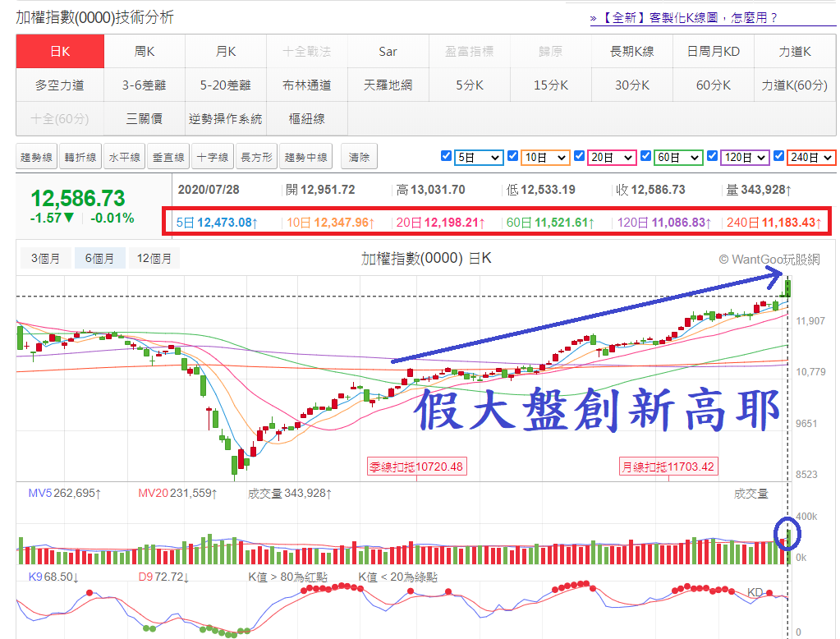Select the 垂直線 vertical line tool

pyautogui.click(x=168, y=156)
